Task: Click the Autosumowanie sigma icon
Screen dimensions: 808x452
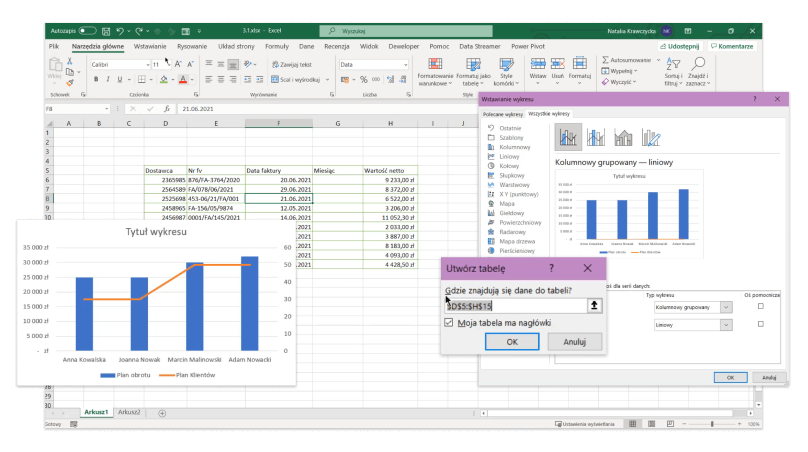Action: [x=604, y=60]
